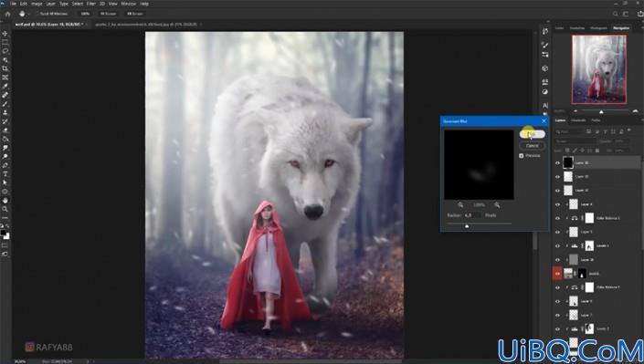This screenshot has height=364, width=644.
Task: Click the 100% button in options bar
Action: click(85, 14)
